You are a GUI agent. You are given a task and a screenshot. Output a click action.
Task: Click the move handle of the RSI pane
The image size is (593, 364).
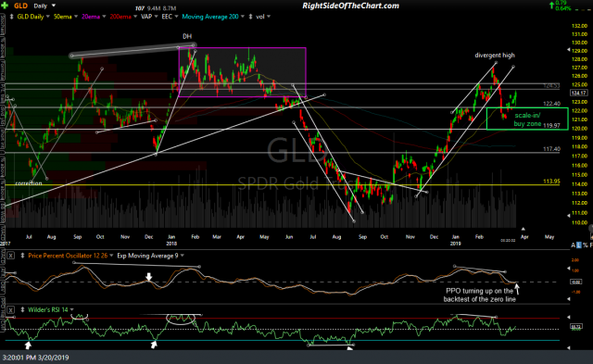(x=22, y=310)
